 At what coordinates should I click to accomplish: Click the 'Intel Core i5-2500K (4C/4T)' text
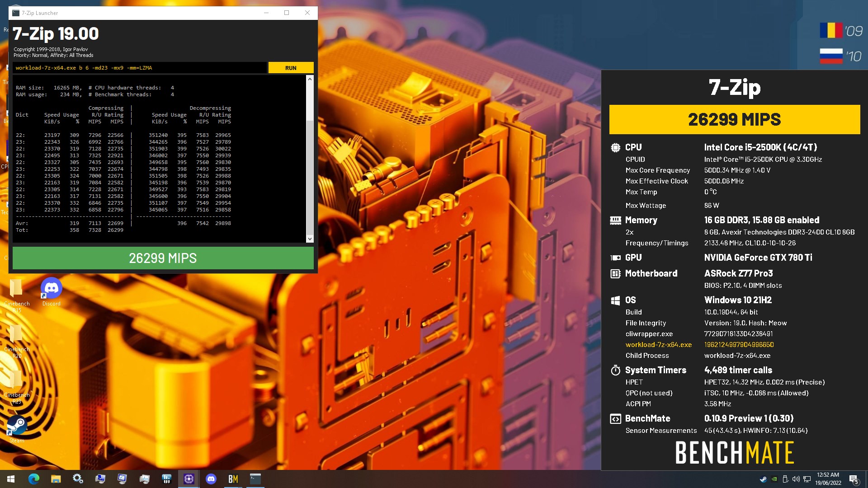(760, 147)
